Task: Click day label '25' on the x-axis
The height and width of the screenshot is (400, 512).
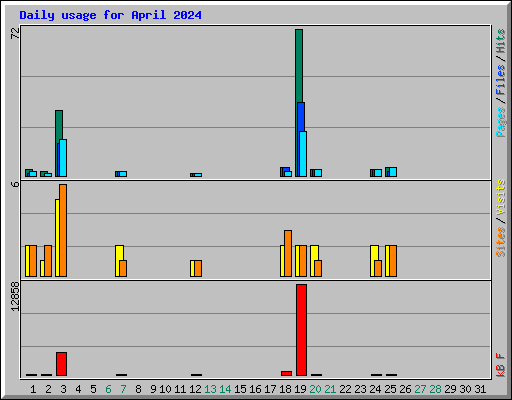Action: click(x=390, y=389)
